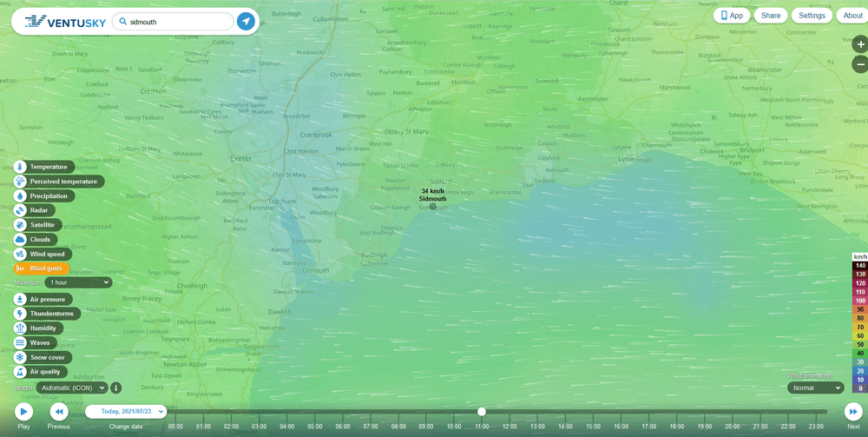Image resolution: width=868 pixels, height=437 pixels.
Task: Open the App download button
Action: (x=731, y=16)
